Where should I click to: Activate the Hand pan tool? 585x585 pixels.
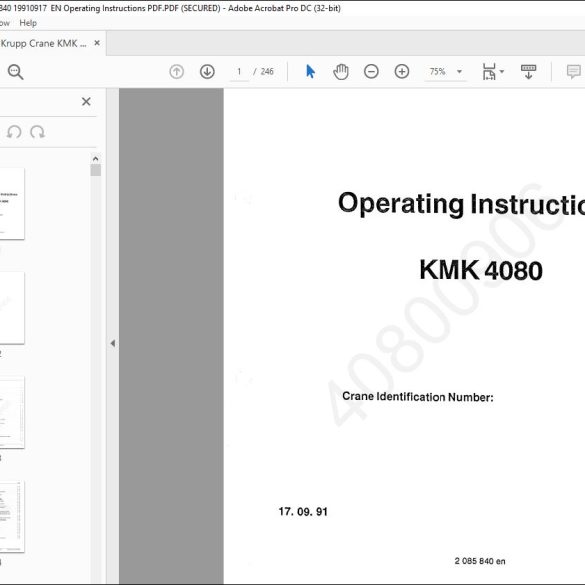click(341, 72)
